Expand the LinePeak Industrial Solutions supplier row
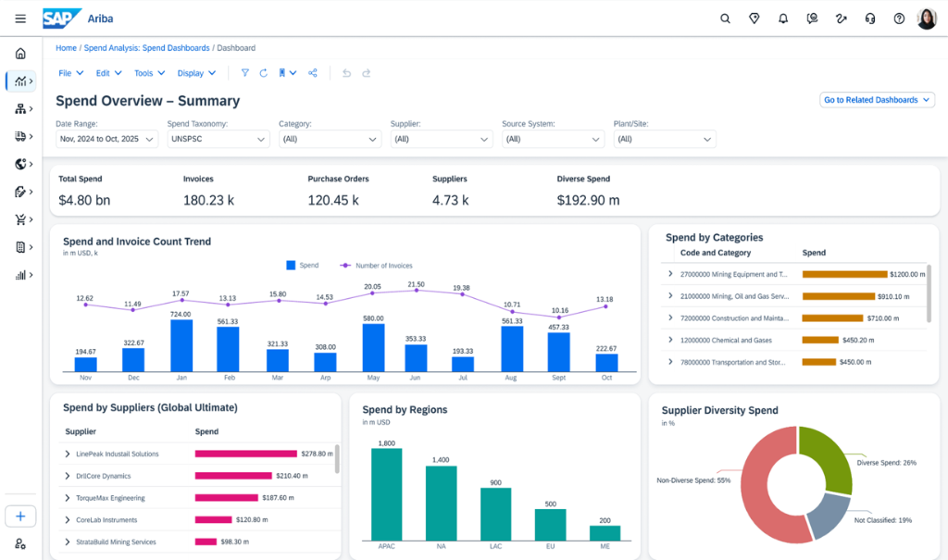The image size is (948, 560). click(67, 454)
